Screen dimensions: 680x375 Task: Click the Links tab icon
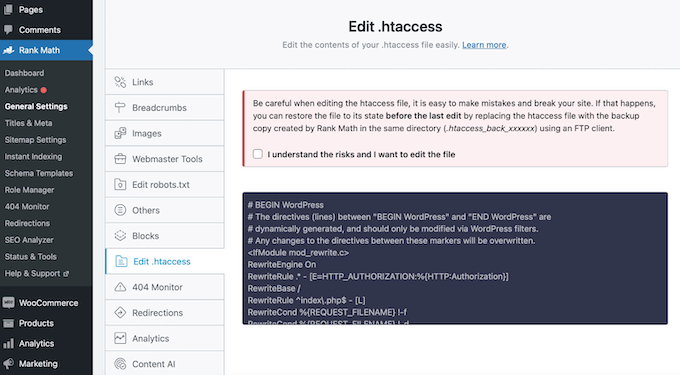point(120,82)
